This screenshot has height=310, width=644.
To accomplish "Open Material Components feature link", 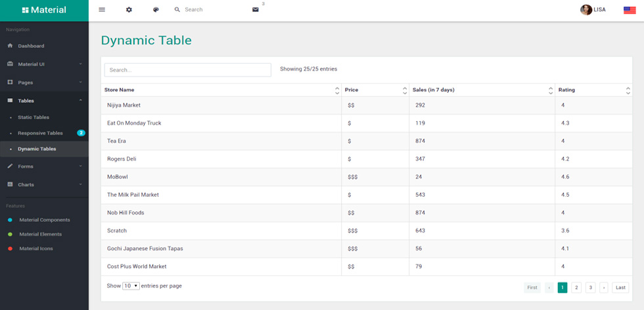I will (45, 220).
